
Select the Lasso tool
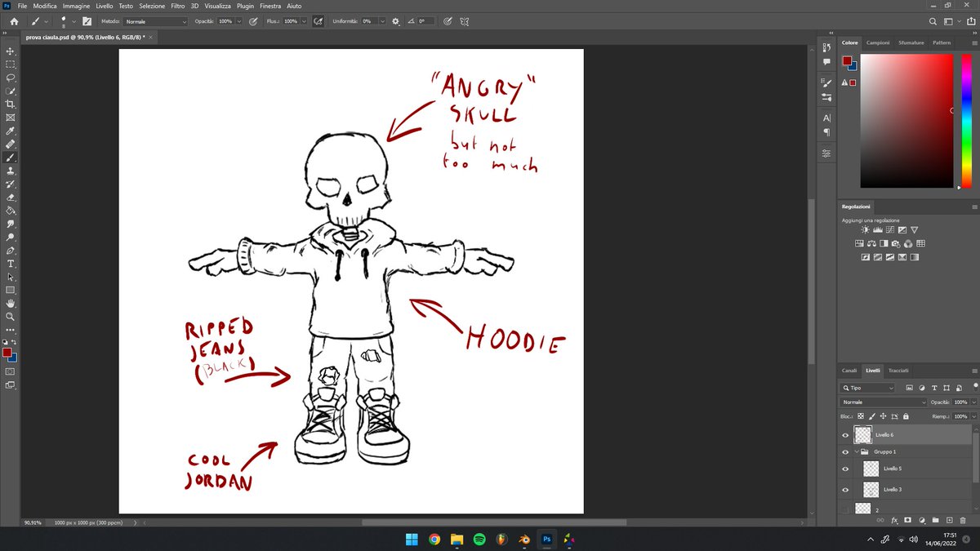(x=11, y=78)
